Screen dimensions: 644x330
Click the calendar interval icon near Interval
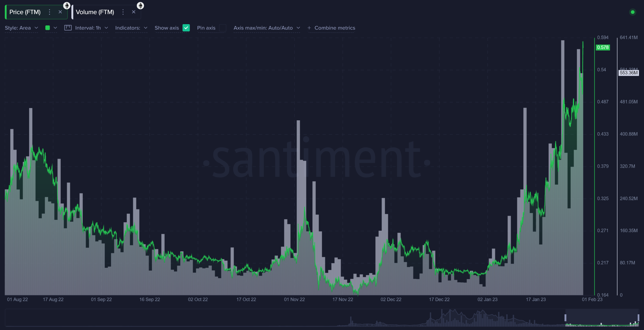68,28
